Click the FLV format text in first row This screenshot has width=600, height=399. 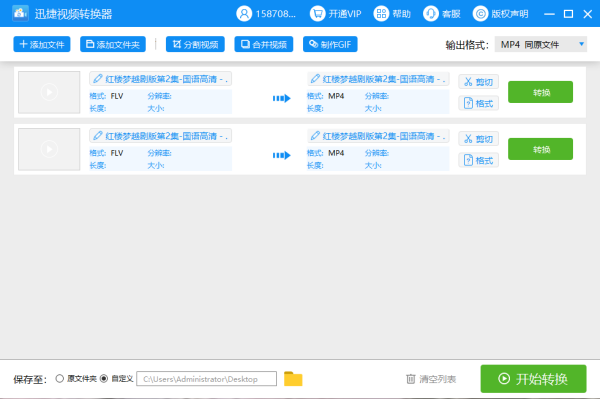pos(117,96)
